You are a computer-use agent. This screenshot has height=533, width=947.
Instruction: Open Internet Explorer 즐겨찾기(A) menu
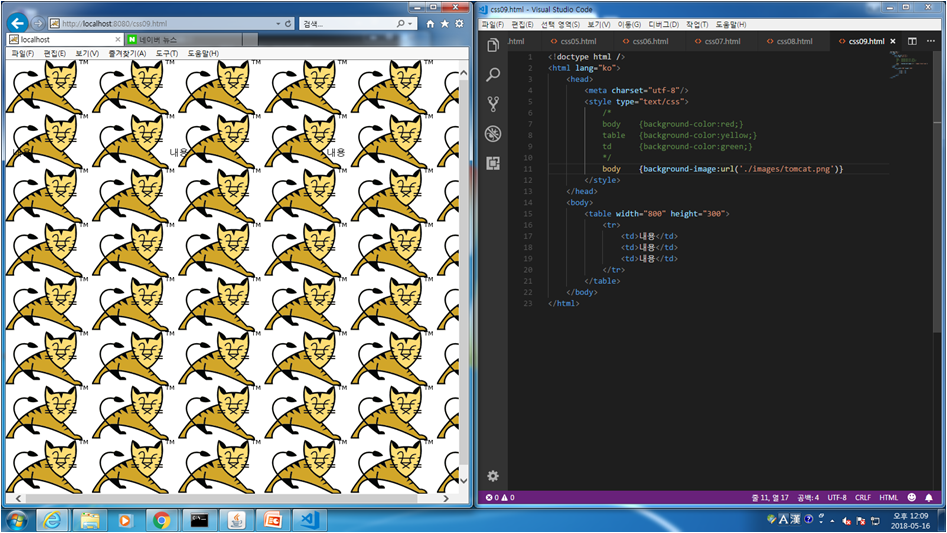pos(127,53)
